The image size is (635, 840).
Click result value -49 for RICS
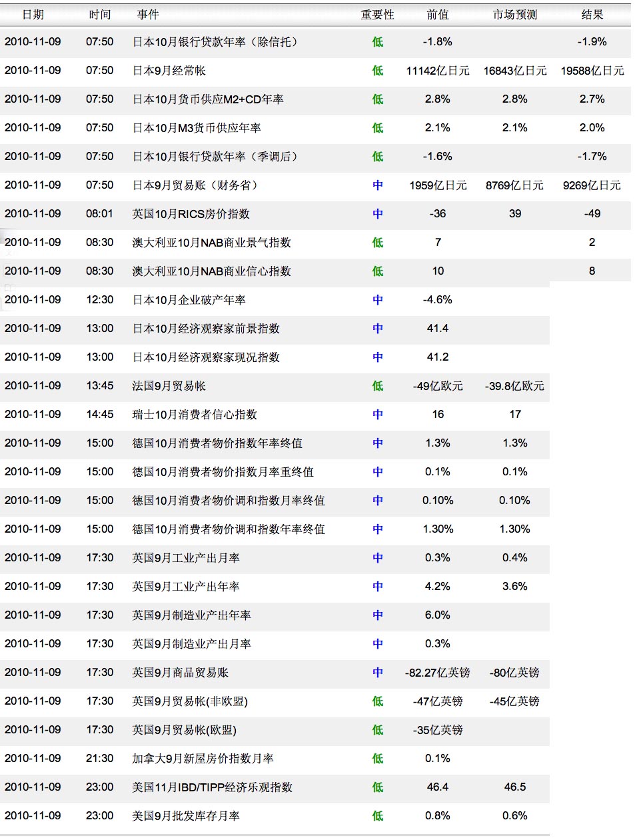point(592,214)
